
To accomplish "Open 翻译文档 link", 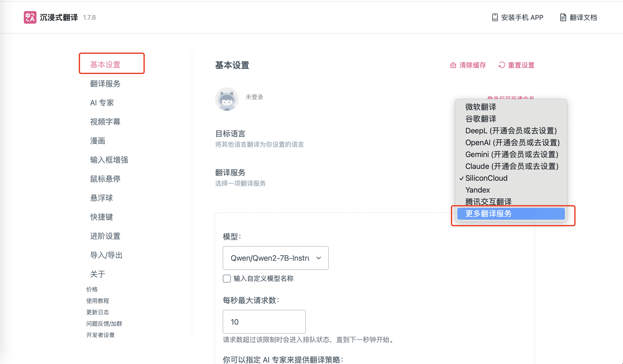I will (x=578, y=17).
